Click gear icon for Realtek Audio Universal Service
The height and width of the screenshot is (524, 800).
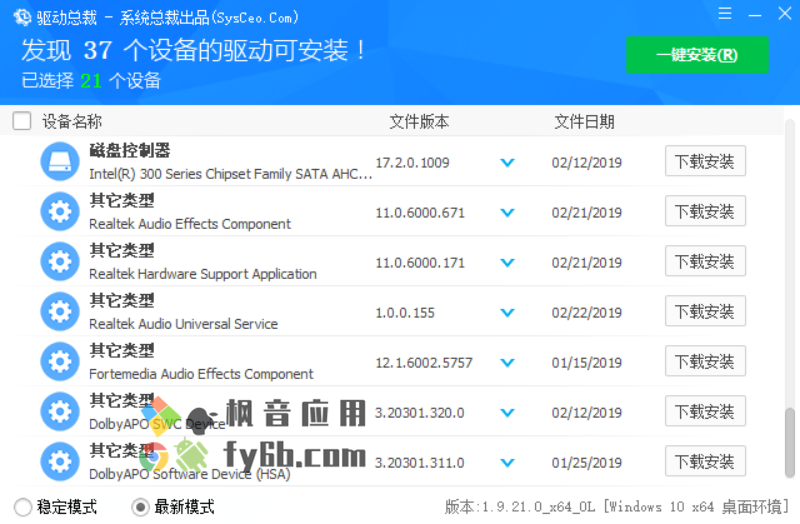click(60, 311)
